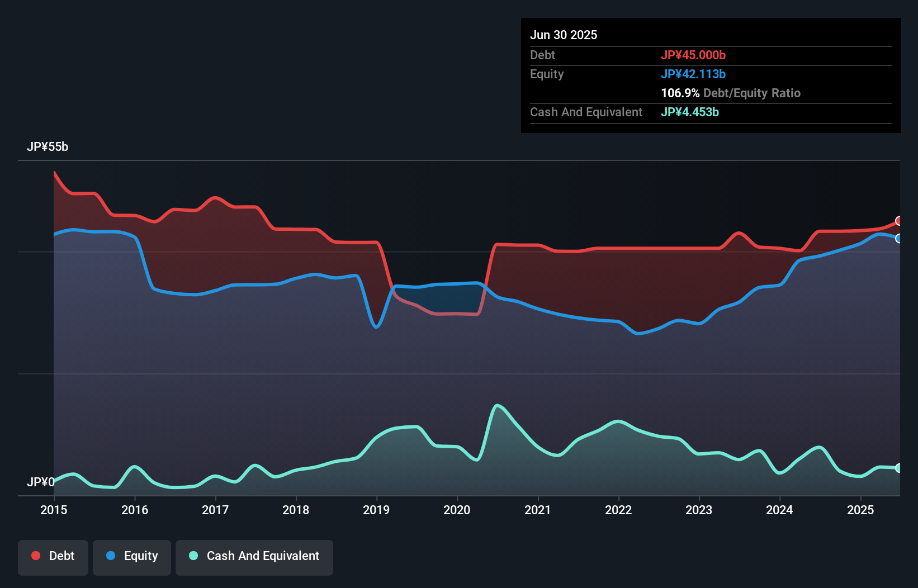Screen dimensions: 918x588
Task: Select the 2019 year label
Action: [x=376, y=510]
